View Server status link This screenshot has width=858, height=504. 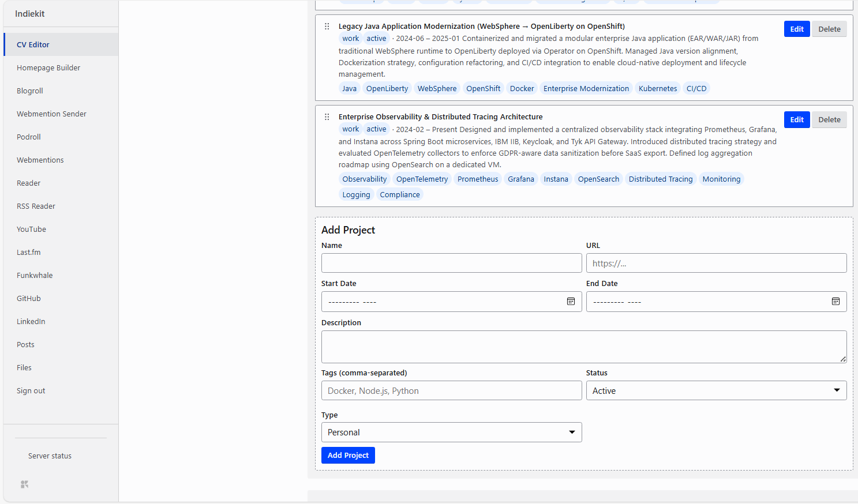point(50,456)
